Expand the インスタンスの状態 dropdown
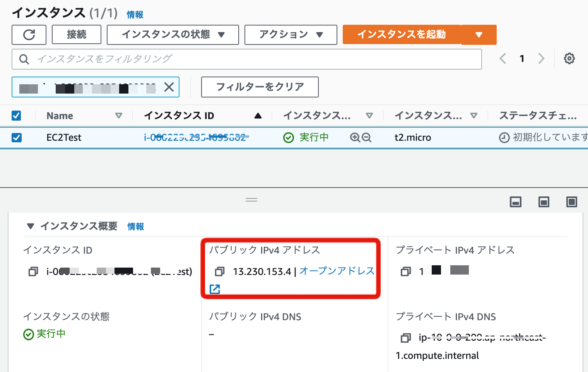 173,35
